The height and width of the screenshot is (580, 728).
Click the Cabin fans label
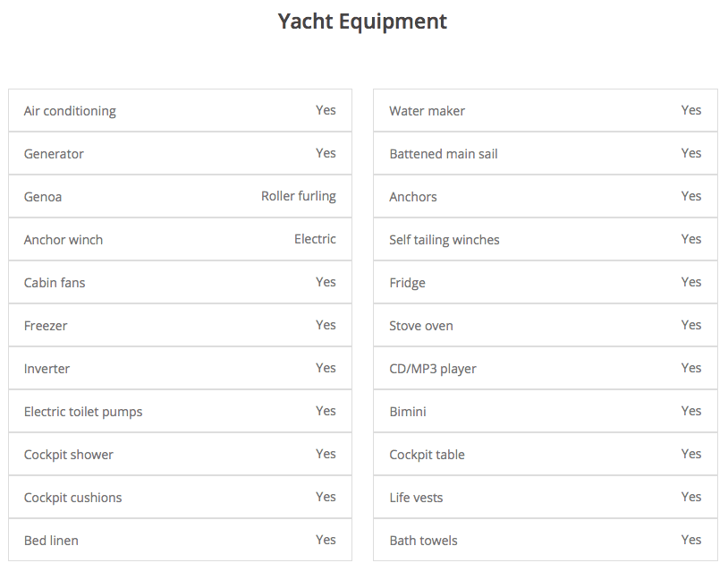pos(55,283)
